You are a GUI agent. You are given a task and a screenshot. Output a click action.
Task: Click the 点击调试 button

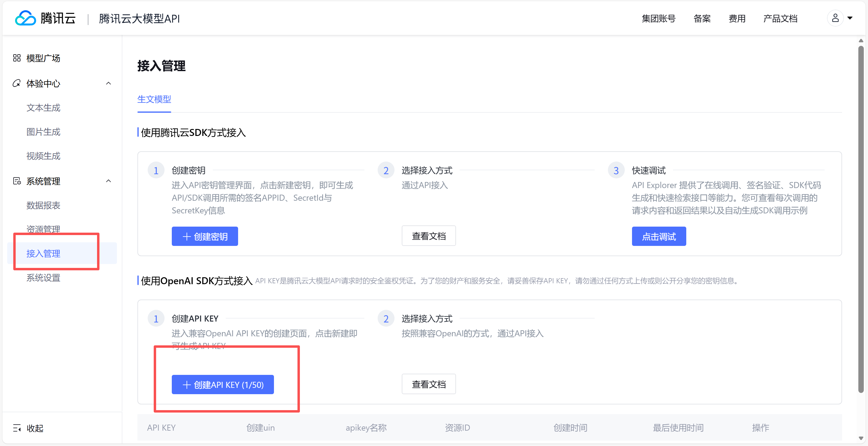pyautogui.click(x=659, y=237)
